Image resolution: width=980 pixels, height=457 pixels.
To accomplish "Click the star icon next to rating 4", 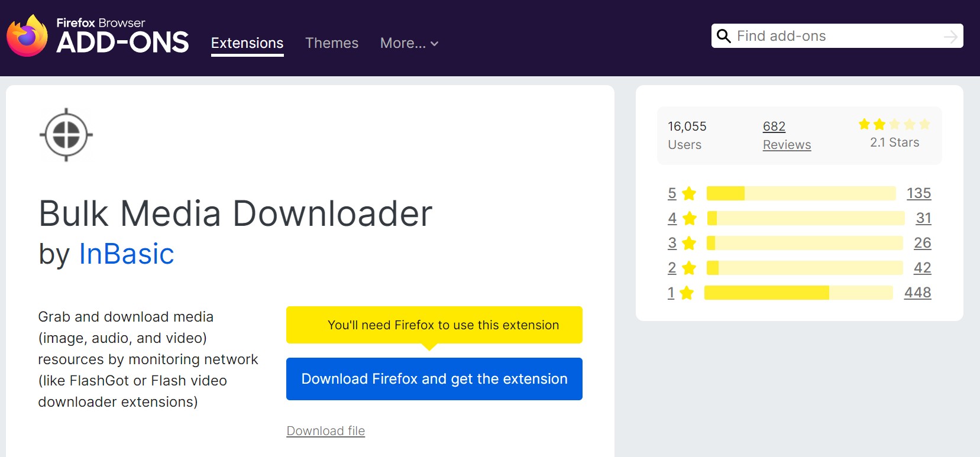I will tap(689, 218).
